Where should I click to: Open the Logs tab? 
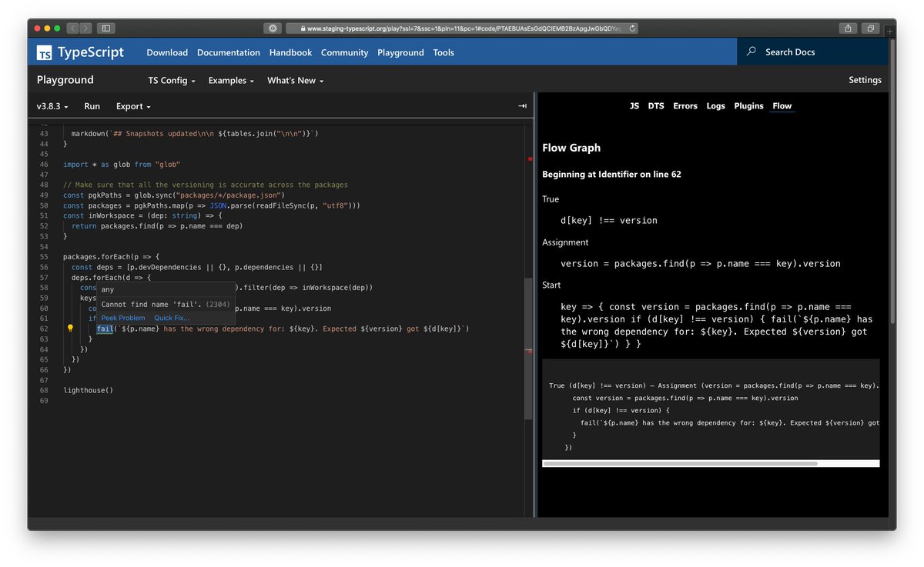point(716,106)
